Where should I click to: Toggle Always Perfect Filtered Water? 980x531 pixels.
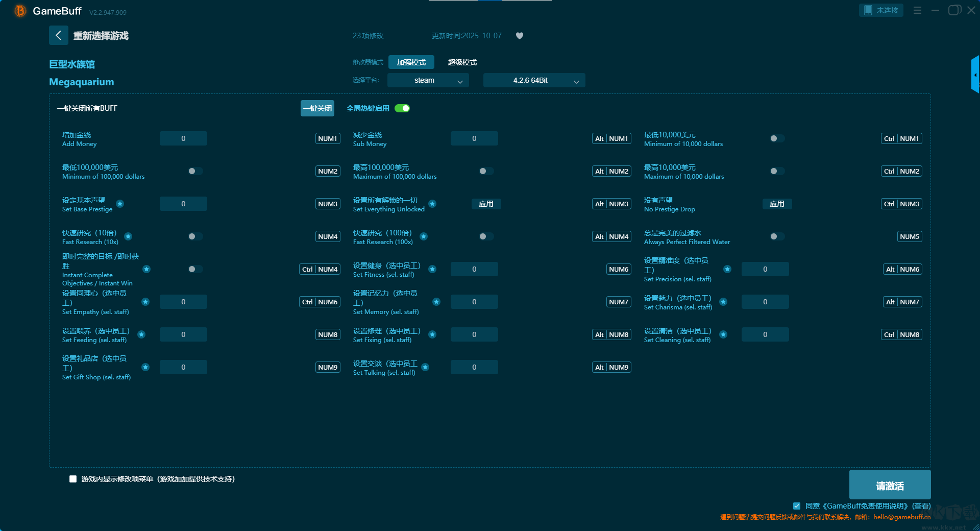click(x=777, y=236)
